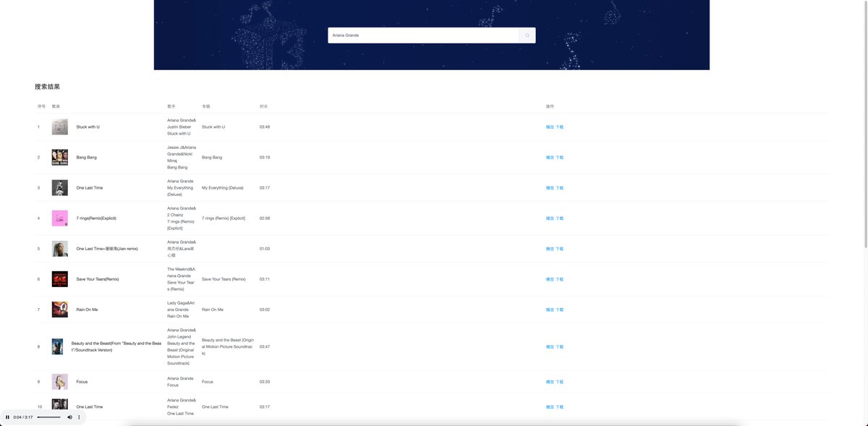Click 下载 for 7 rings(Remix)(Explicit)
Image resolution: width=868 pixels, height=426 pixels.
[x=559, y=218]
